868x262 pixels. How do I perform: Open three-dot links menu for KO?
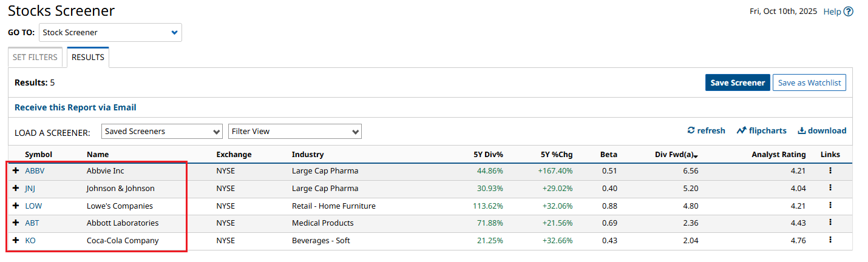(830, 240)
